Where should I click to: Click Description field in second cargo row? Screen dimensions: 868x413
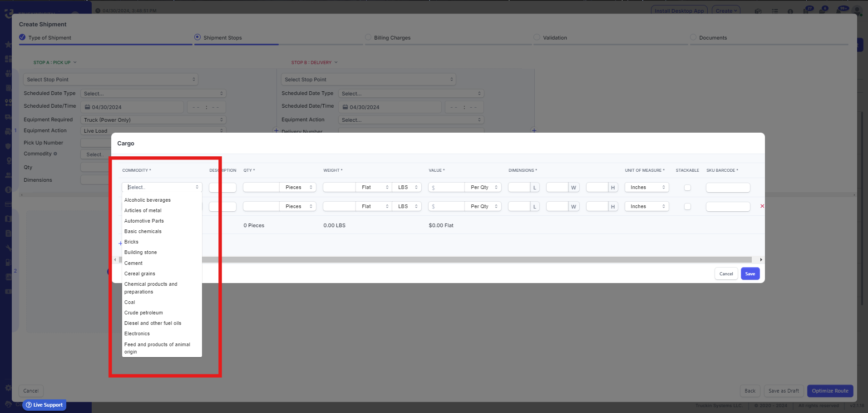[222, 207]
